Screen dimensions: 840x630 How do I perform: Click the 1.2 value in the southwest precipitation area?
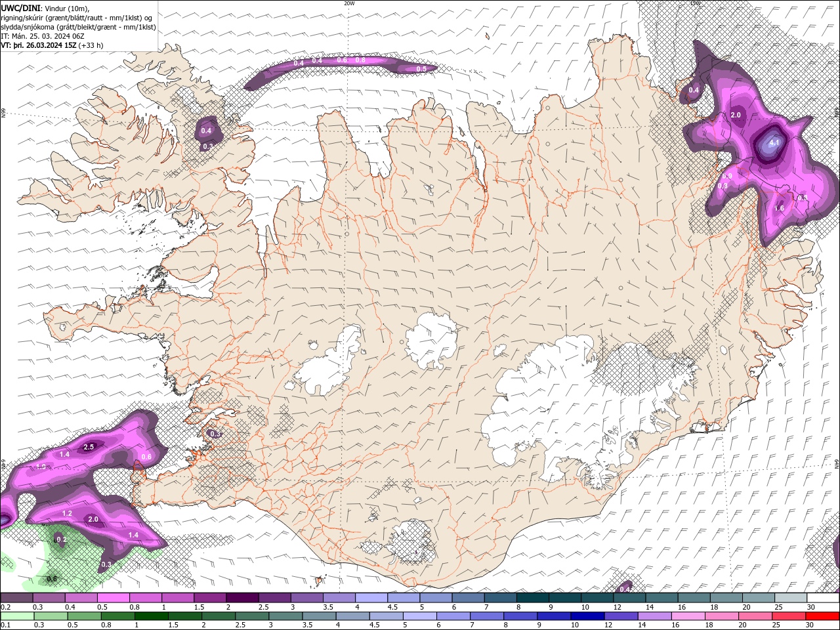pos(67,513)
